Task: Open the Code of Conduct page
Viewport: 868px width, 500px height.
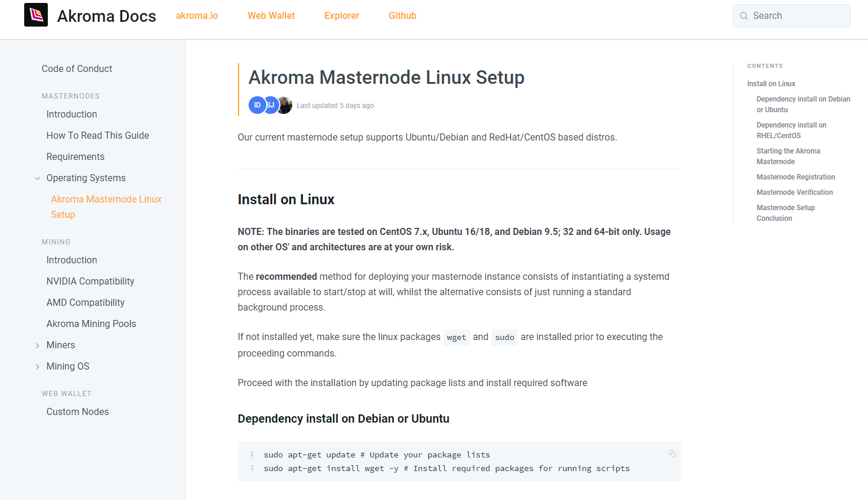Action: (x=77, y=69)
